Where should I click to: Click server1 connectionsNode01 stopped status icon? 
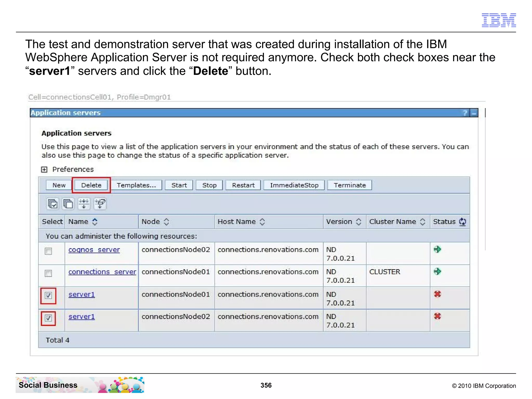pyautogui.click(x=437, y=294)
